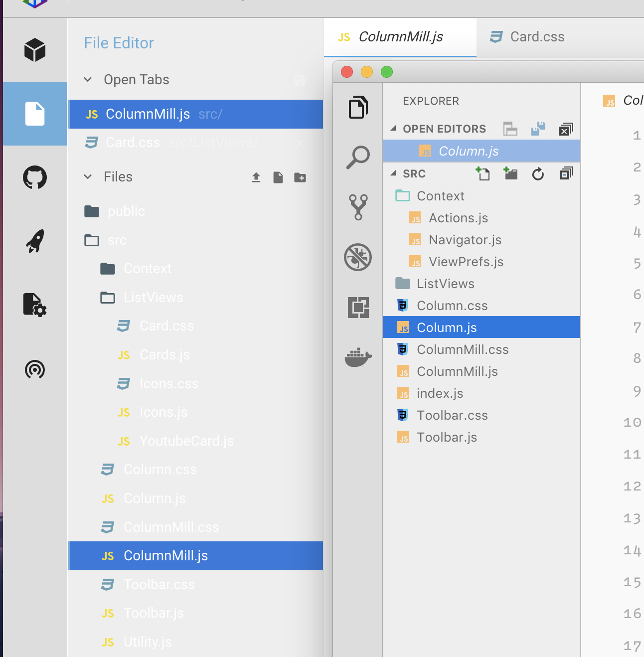Image resolution: width=644 pixels, height=657 pixels.
Task: Collapse the OPEN EDITORS triangle in VS Code
Action: tap(393, 129)
